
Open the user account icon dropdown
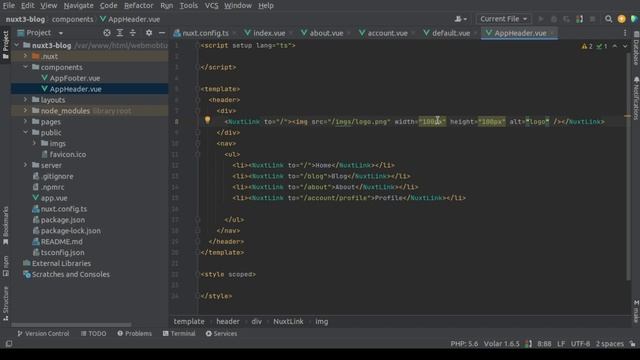pos(460,19)
